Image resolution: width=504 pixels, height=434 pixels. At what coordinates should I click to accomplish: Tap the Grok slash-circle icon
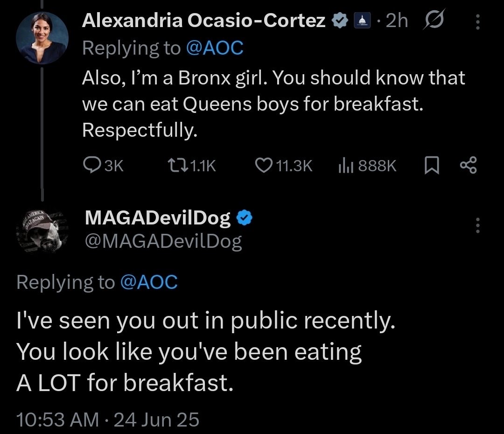(434, 20)
